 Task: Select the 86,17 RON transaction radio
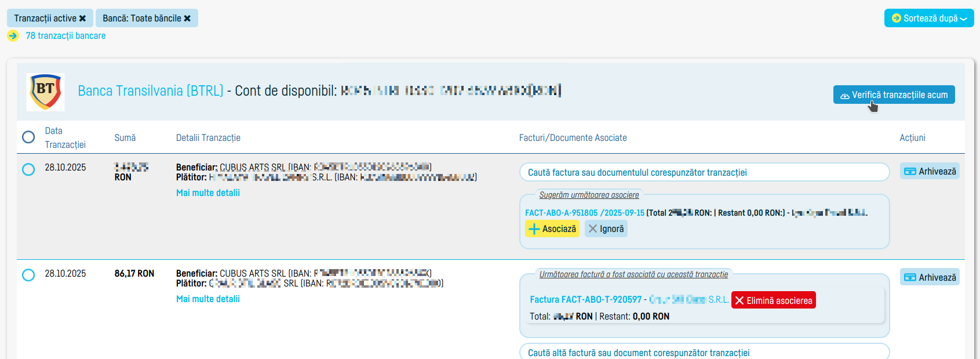click(x=28, y=275)
